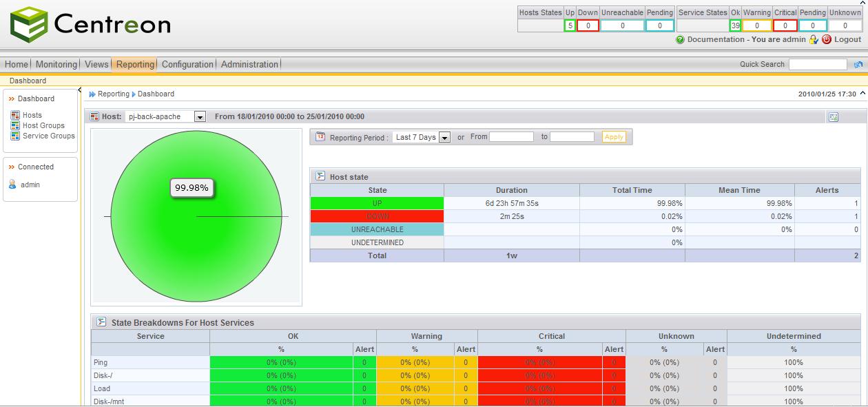
Task: Click the user key icon beside admin label
Action: click(x=812, y=40)
